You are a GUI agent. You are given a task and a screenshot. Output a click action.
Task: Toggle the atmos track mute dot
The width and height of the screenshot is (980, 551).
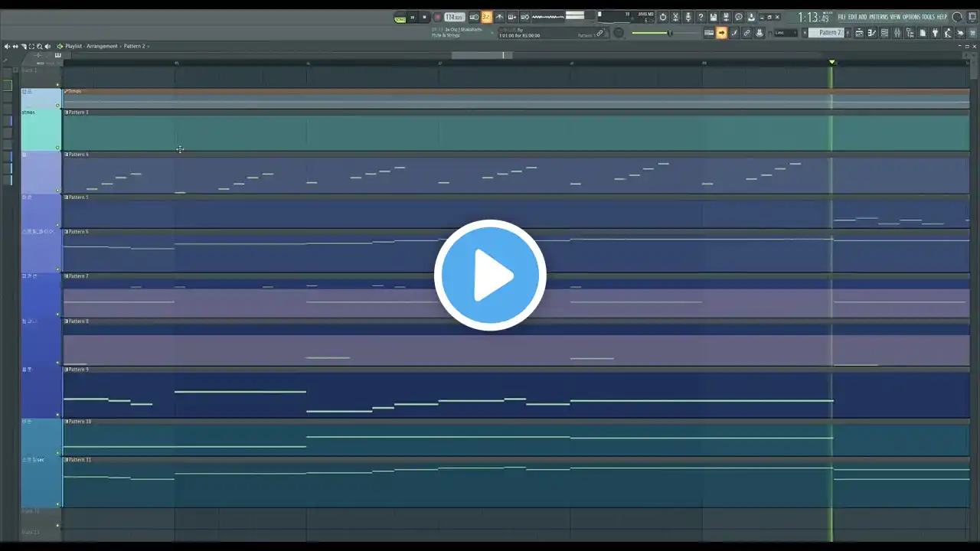(57, 148)
